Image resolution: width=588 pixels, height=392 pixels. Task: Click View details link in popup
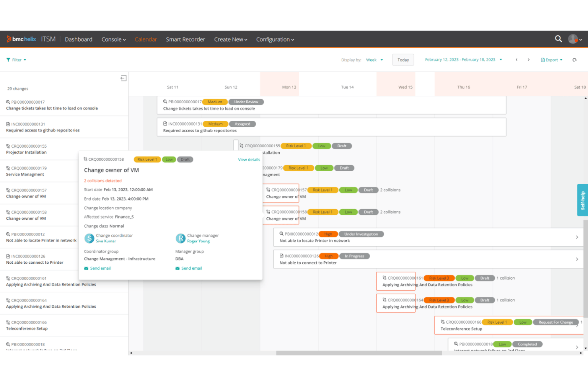[x=249, y=160]
